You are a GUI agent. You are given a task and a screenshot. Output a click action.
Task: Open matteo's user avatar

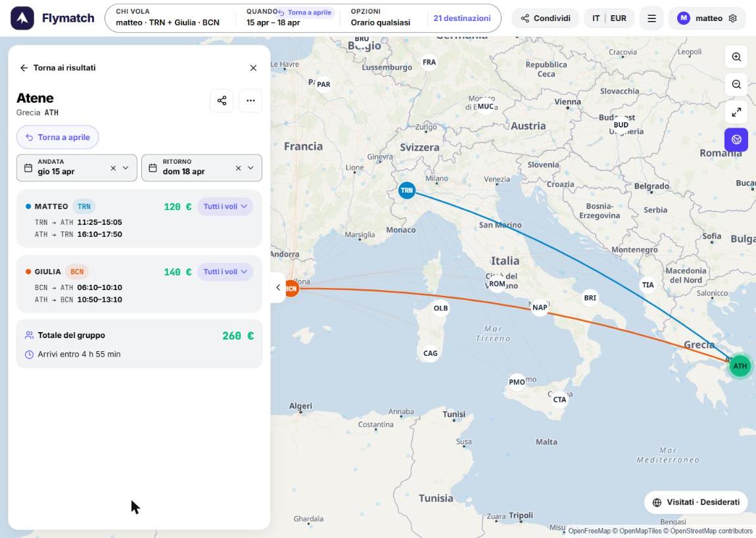click(x=683, y=18)
